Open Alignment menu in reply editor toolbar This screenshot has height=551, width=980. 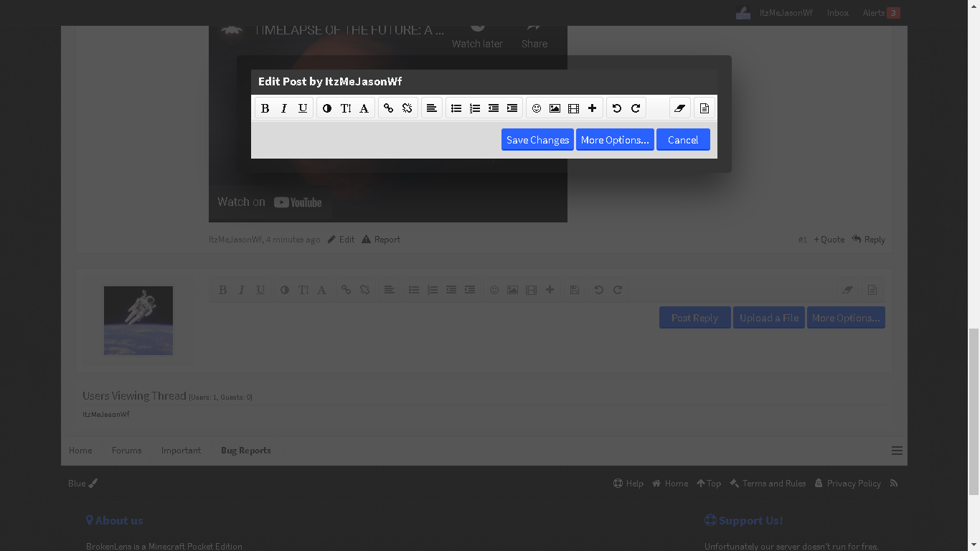pyautogui.click(x=390, y=290)
